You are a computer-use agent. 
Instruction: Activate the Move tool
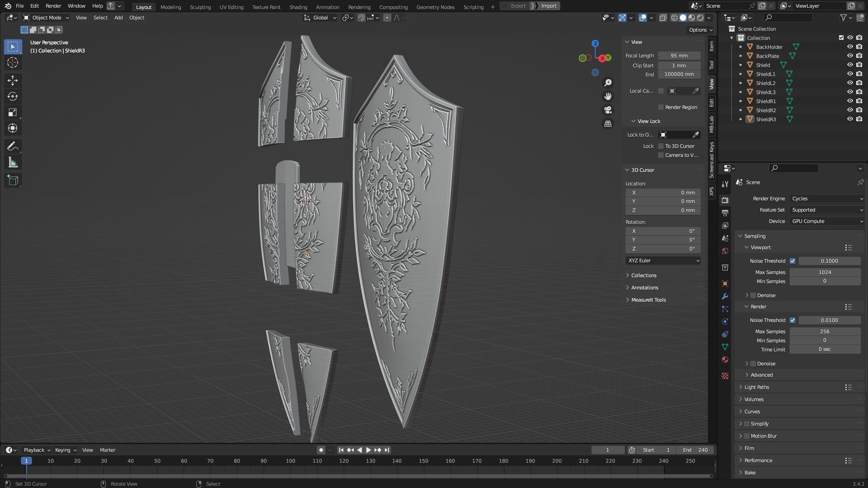13,81
